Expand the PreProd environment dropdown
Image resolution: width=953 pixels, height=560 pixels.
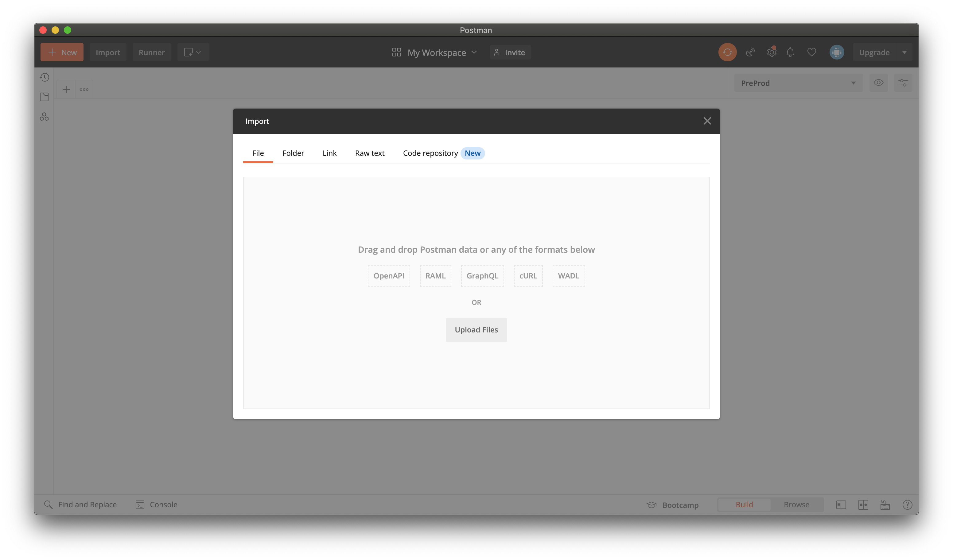click(798, 83)
